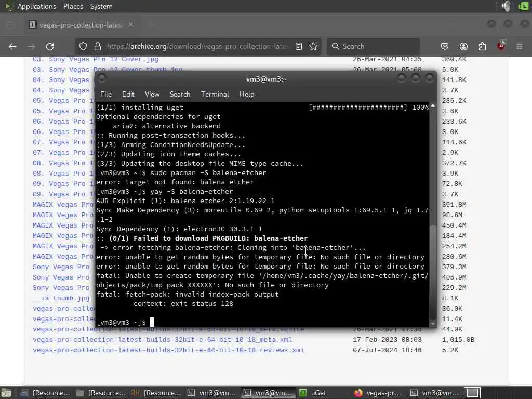532x399 pixels.
Task: Click the 'context: exit status 128' line
Action: 183,303
